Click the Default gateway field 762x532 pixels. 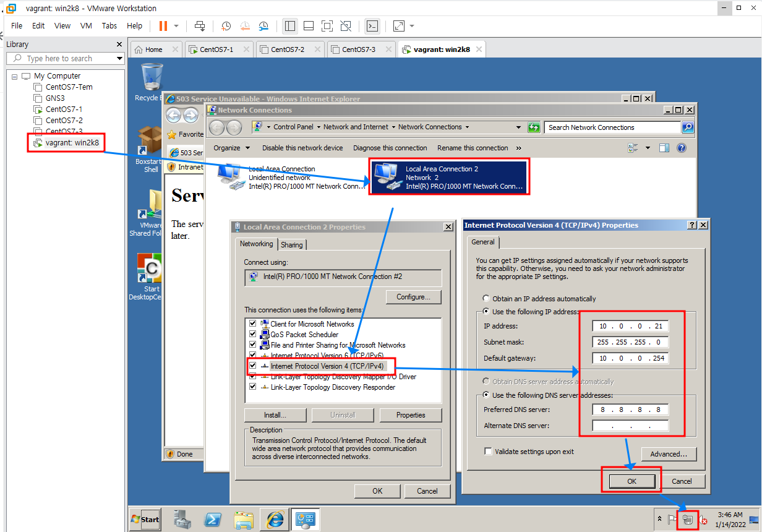[630, 358]
